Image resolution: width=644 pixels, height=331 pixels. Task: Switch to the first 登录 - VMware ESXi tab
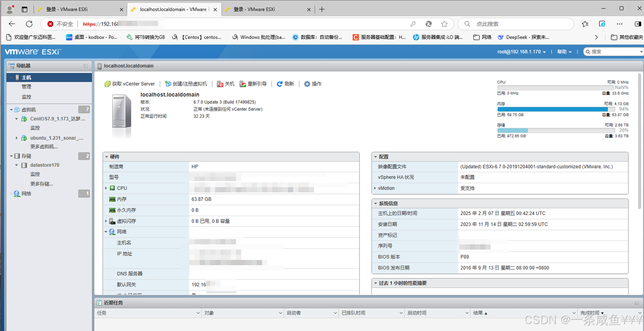79,9
